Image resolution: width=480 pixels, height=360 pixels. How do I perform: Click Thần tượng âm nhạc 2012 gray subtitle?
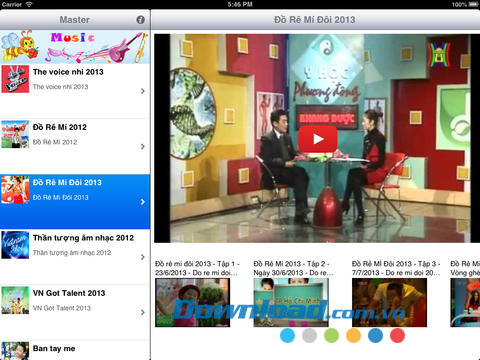[72, 253]
